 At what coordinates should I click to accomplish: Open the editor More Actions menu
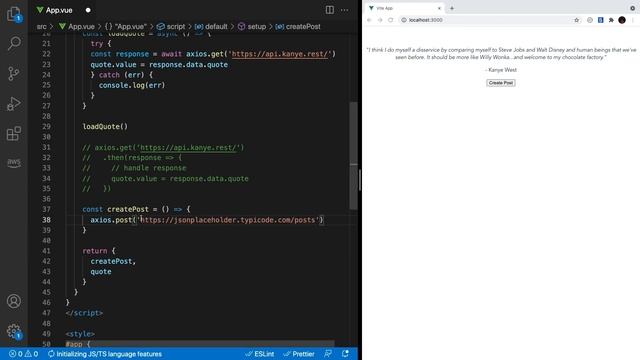345,10
